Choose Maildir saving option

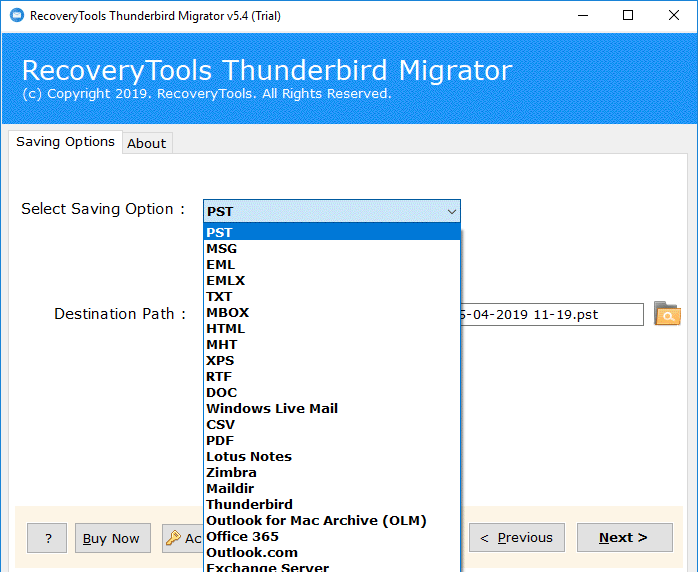tap(332, 489)
